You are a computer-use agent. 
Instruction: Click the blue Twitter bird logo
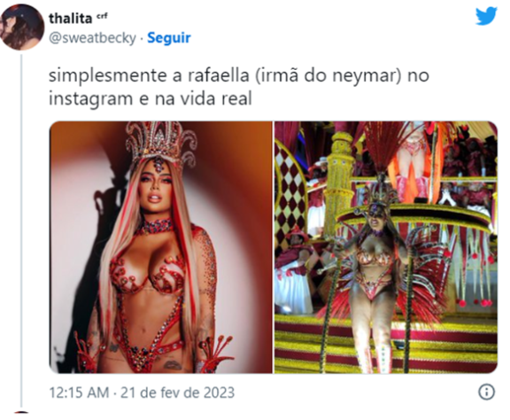click(x=486, y=16)
